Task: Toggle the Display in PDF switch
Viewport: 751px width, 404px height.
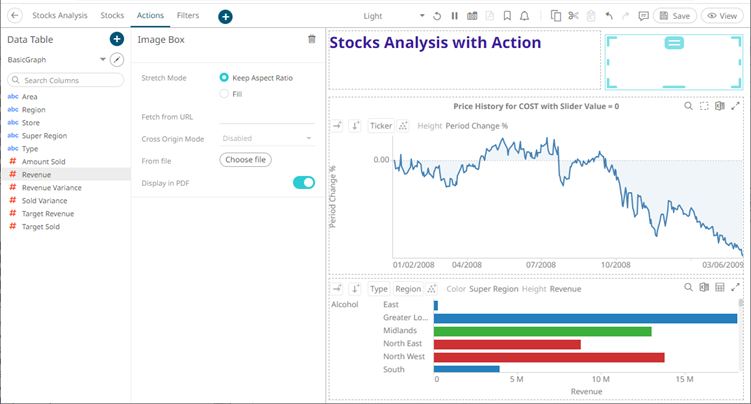Action: point(303,182)
